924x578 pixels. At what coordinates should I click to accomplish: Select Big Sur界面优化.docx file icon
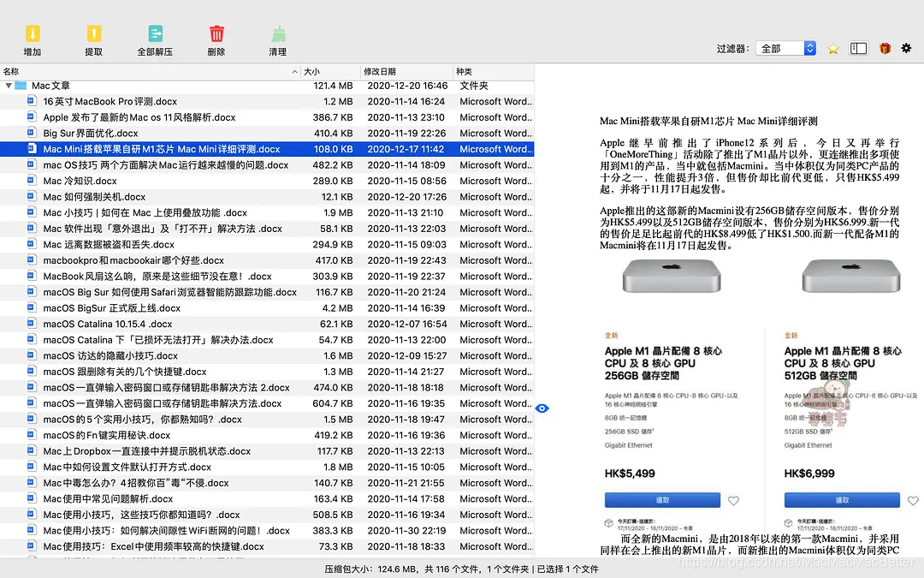[x=32, y=134]
